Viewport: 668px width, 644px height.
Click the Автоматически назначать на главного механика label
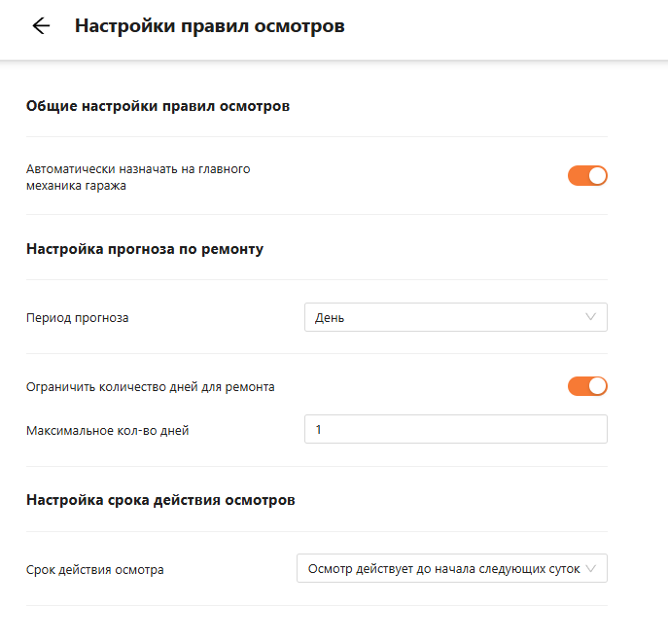pyautogui.click(x=138, y=177)
